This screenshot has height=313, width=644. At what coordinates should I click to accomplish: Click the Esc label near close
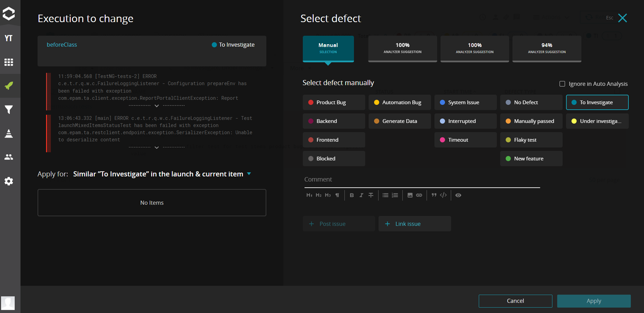tap(609, 18)
